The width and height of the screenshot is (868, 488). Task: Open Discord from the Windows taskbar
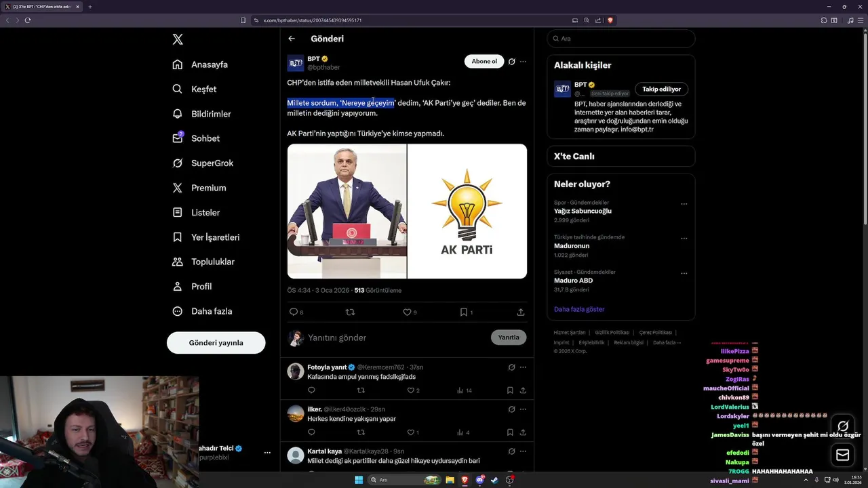click(x=480, y=480)
